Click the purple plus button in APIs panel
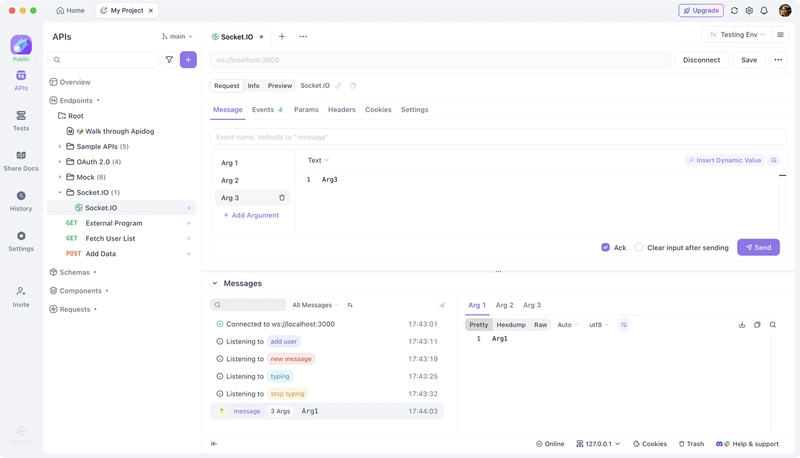The image size is (800, 458). coord(188,60)
